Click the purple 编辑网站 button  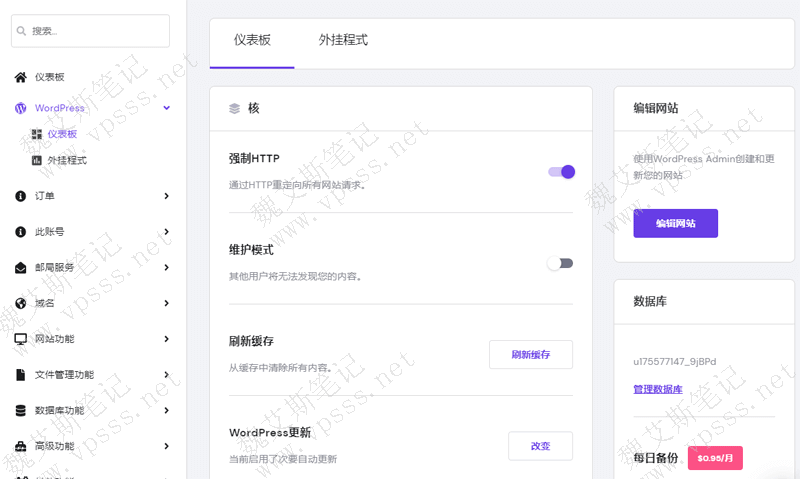click(x=675, y=223)
